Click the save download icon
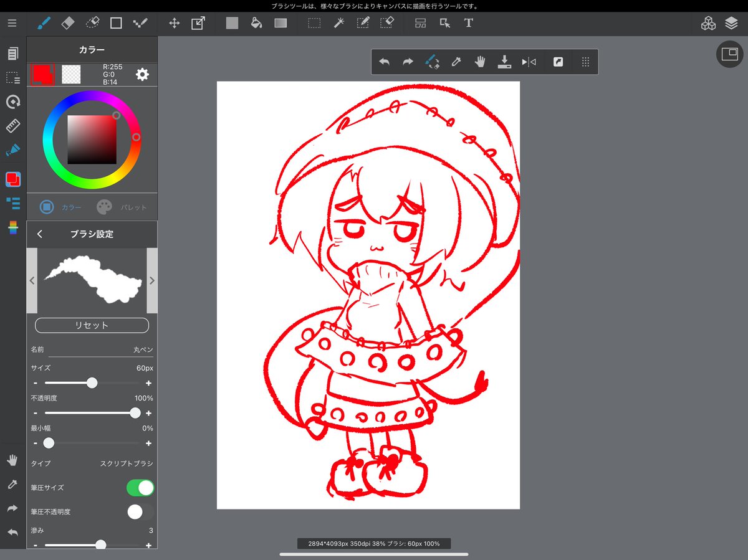The height and width of the screenshot is (560, 748). pyautogui.click(x=504, y=62)
